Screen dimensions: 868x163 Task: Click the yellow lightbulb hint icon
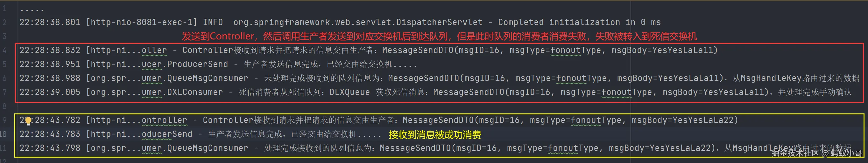(28, 121)
